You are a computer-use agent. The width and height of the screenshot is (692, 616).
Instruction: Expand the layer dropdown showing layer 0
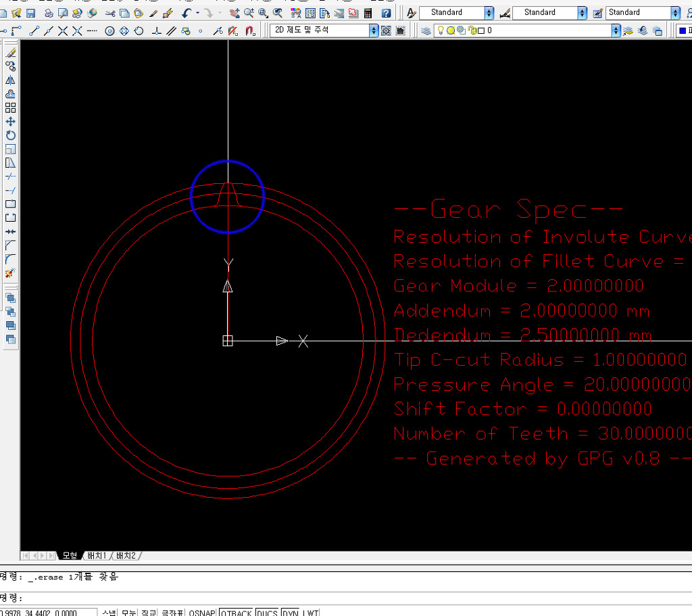tap(615, 30)
